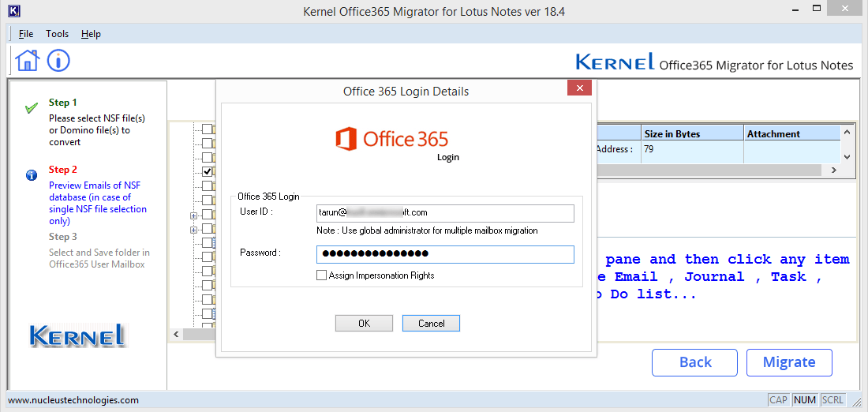
Task: Click the www.nucleustechnologies.com status bar text
Action: pos(73,400)
